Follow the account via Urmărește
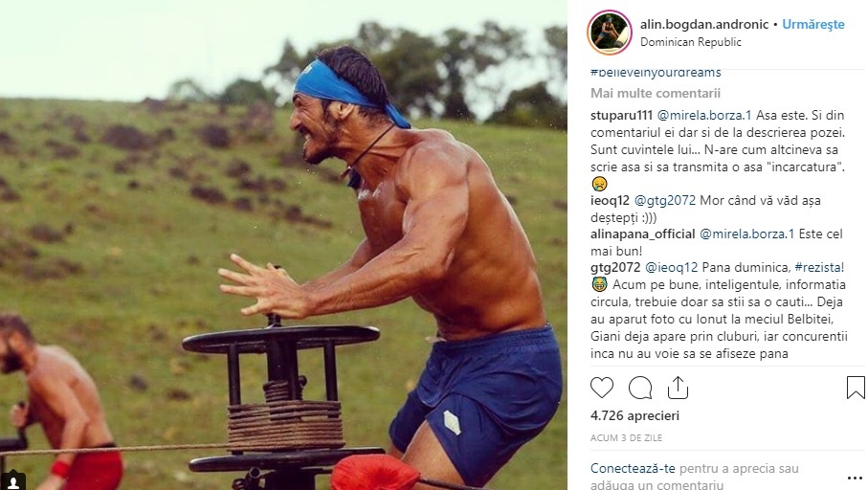 pyautogui.click(x=813, y=24)
